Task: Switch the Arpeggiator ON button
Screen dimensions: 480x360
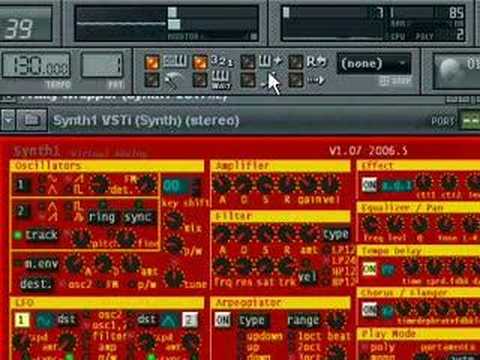Action: [x=223, y=320]
